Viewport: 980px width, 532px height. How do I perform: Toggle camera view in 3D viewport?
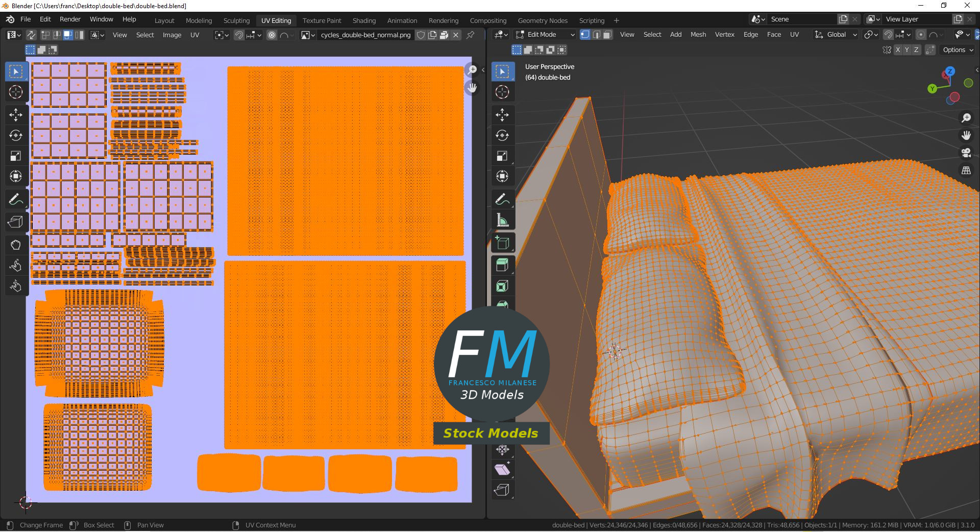coord(966,153)
